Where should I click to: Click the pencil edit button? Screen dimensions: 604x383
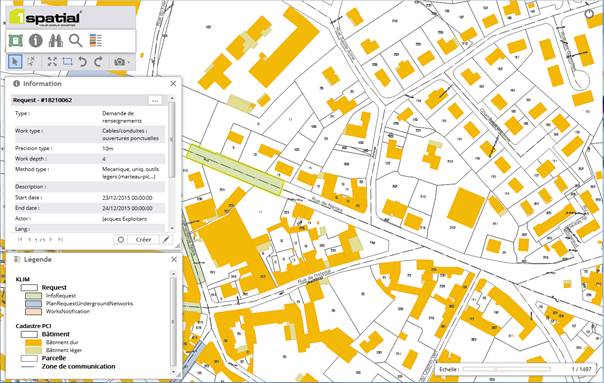(166, 240)
